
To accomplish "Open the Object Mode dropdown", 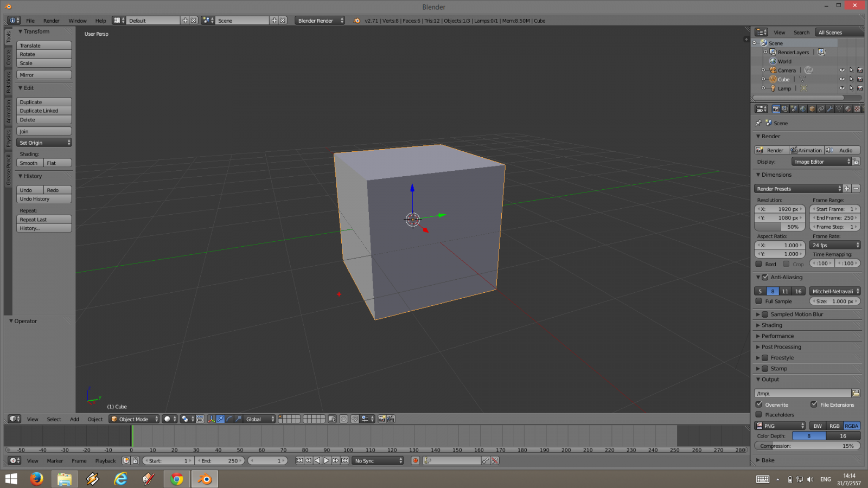I will (135, 419).
